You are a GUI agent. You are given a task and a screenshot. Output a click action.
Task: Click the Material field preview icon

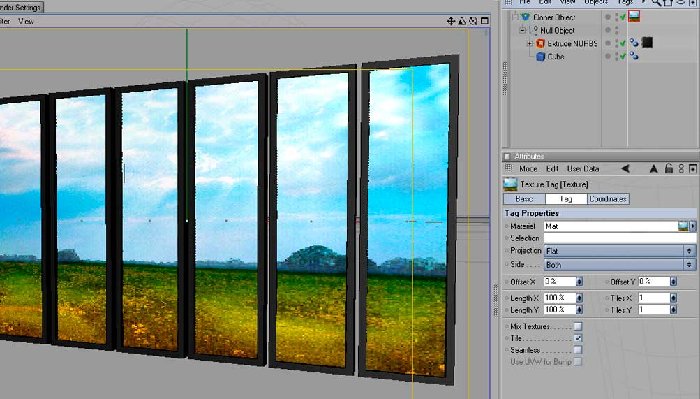point(683,226)
